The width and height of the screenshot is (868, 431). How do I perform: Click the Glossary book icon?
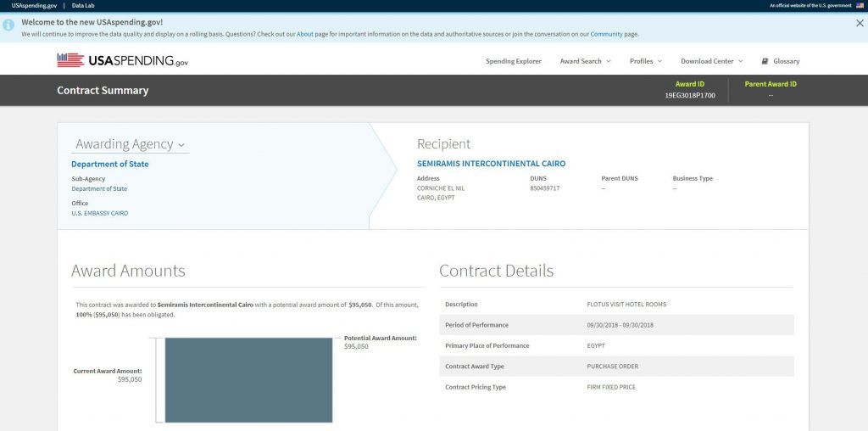[x=765, y=61]
